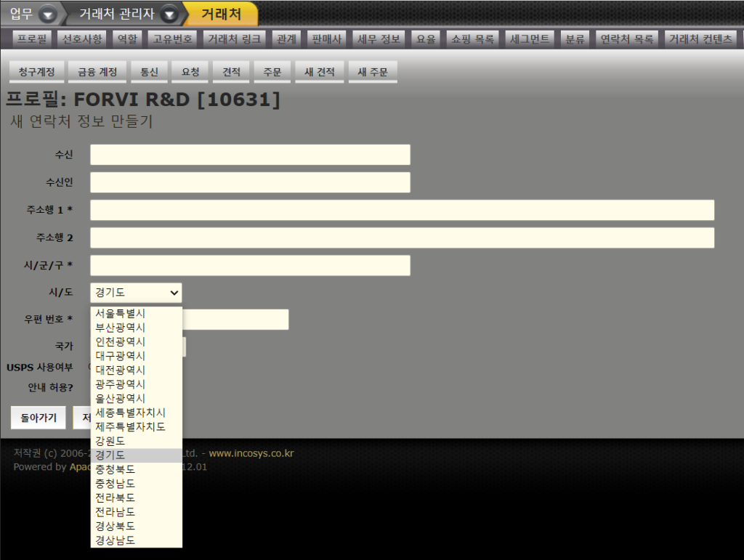Open the www.incosys.co.kr link
744x560 pixels.
[x=251, y=454]
